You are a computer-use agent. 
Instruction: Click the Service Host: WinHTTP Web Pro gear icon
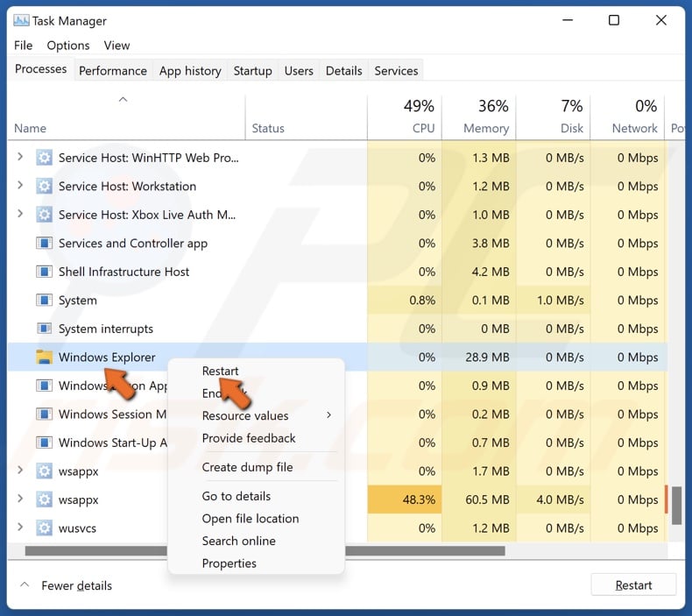(x=44, y=158)
